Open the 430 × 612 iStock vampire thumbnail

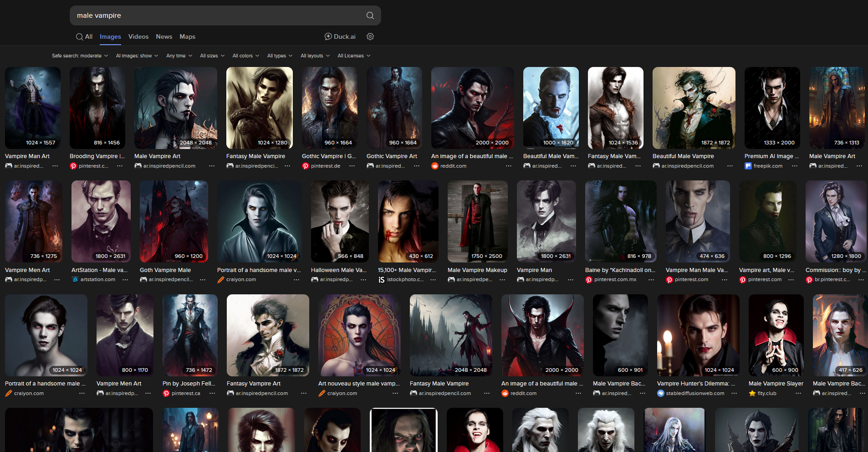[408, 221]
